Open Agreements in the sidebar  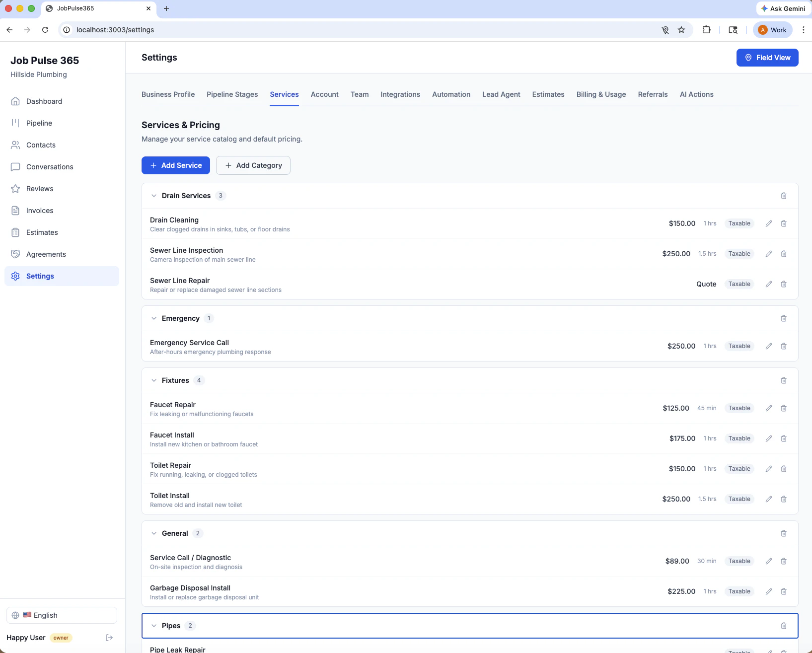(62, 254)
